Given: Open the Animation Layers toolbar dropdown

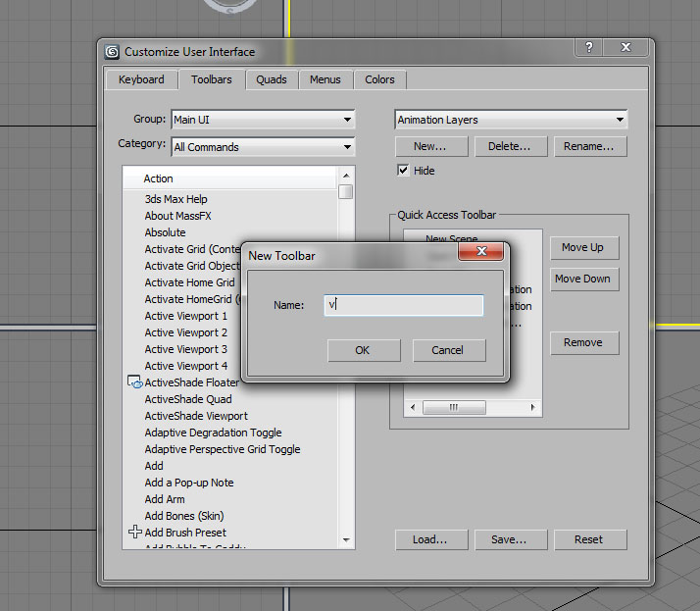Looking at the screenshot, I should point(510,120).
